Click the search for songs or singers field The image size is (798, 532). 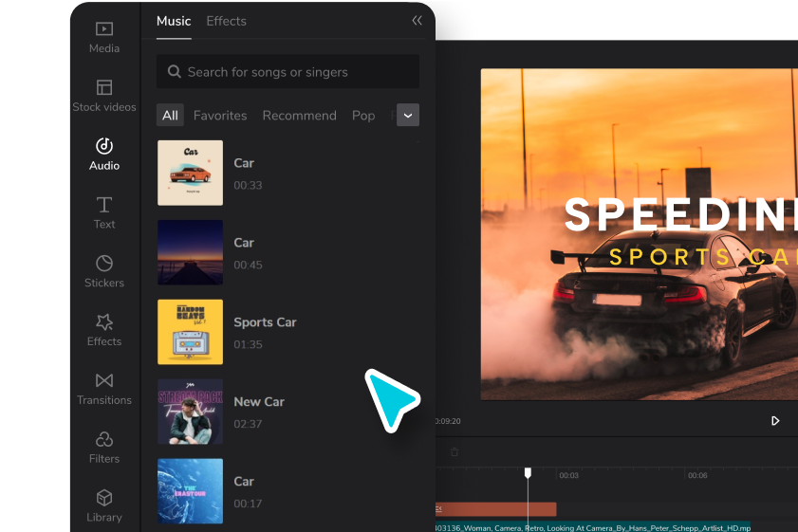tap(288, 72)
